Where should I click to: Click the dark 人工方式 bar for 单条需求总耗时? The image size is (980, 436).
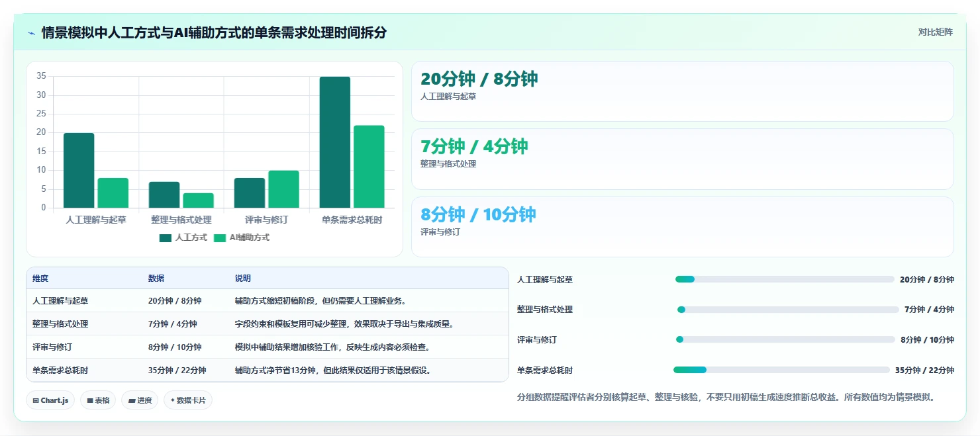point(334,142)
